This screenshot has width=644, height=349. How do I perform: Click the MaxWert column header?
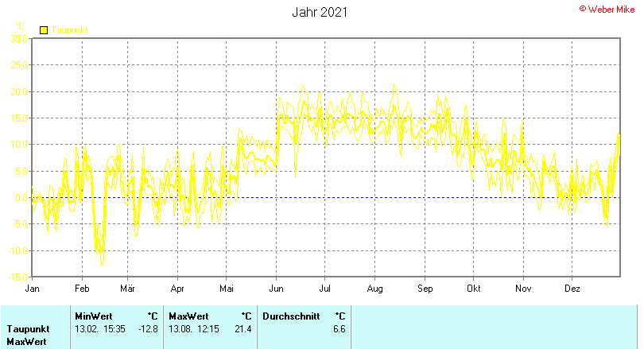[x=188, y=316]
